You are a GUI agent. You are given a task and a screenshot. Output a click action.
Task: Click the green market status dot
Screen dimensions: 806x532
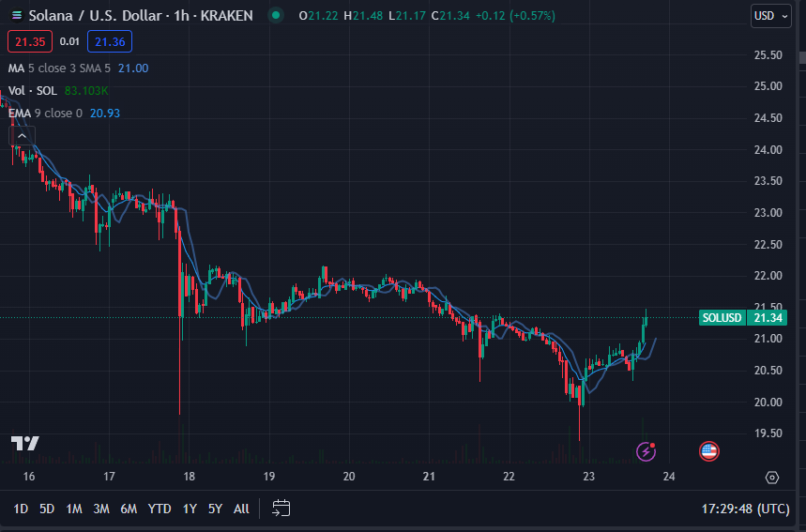tap(276, 15)
